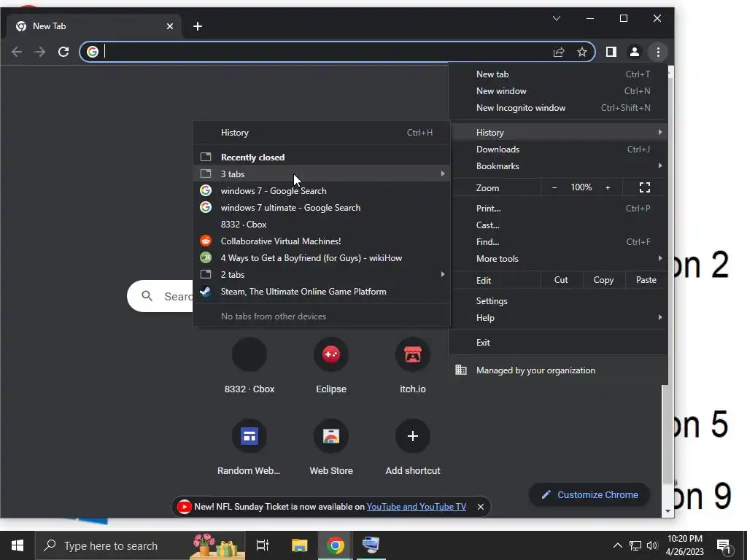Click Exit in Chrome menu
747x560 pixels.
(x=558, y=343)
